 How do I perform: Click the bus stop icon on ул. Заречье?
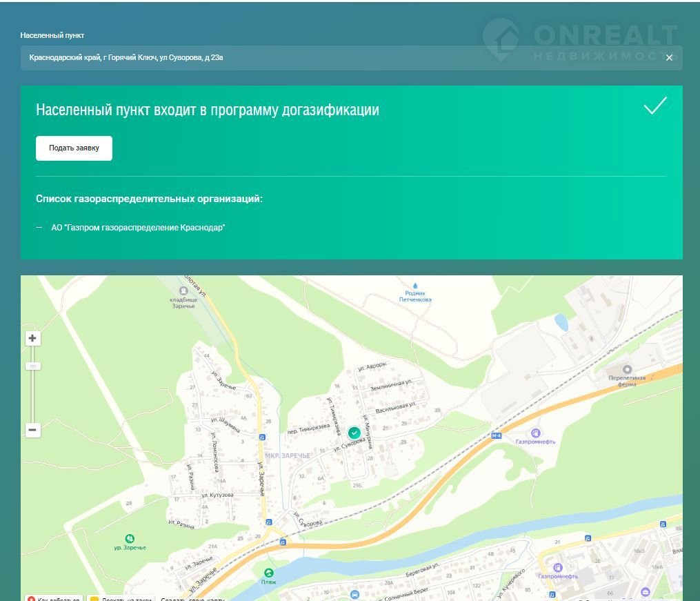coord(261,437)
